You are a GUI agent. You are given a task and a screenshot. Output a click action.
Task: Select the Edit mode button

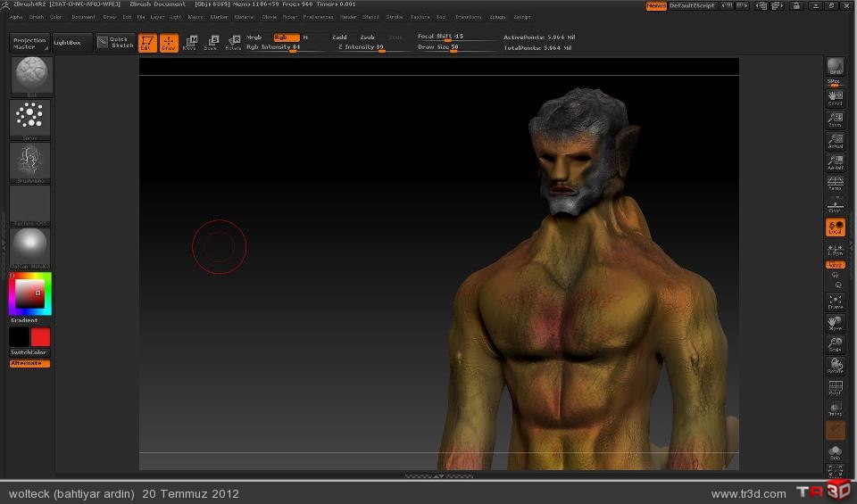(x=147, y=43)
